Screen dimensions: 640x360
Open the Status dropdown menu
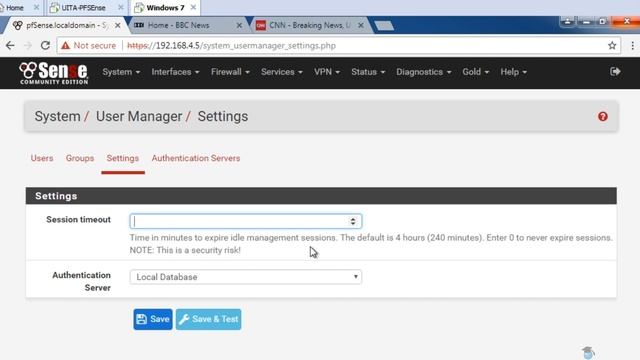pos(368,72)
